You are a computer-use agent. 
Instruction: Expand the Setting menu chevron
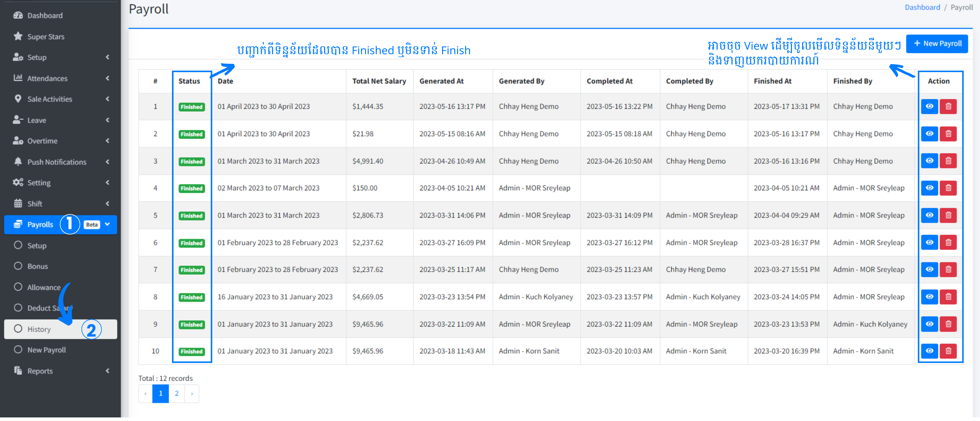[108, 183]
